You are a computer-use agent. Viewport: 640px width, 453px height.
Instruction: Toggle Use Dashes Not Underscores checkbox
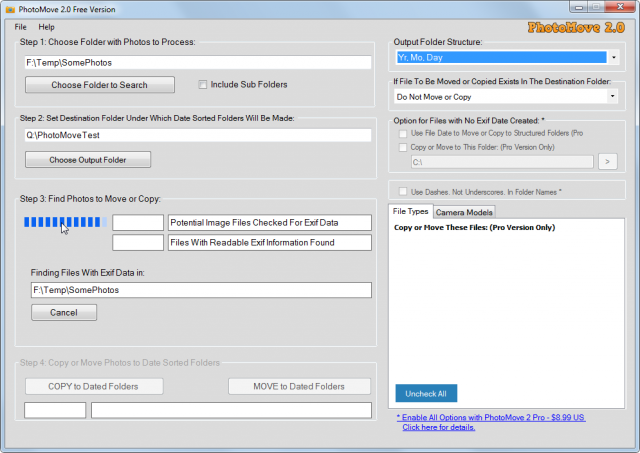[x=403, y=192]
